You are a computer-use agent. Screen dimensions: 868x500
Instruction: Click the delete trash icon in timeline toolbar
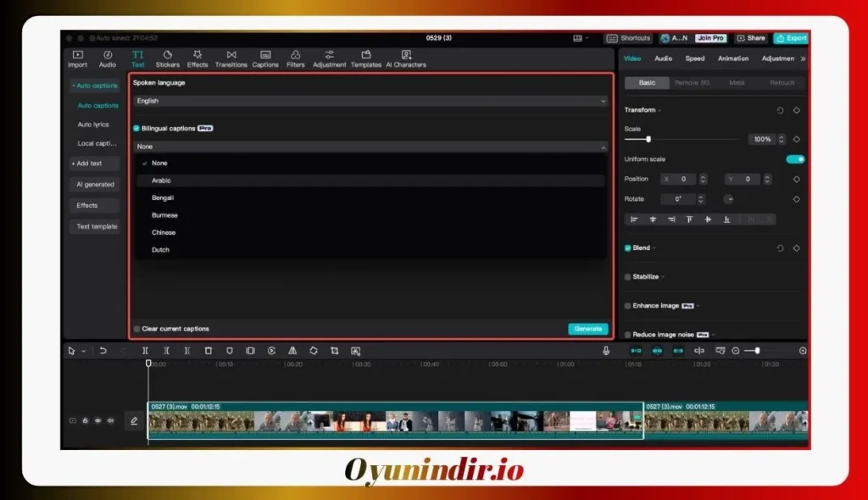(x=209, y=351)
